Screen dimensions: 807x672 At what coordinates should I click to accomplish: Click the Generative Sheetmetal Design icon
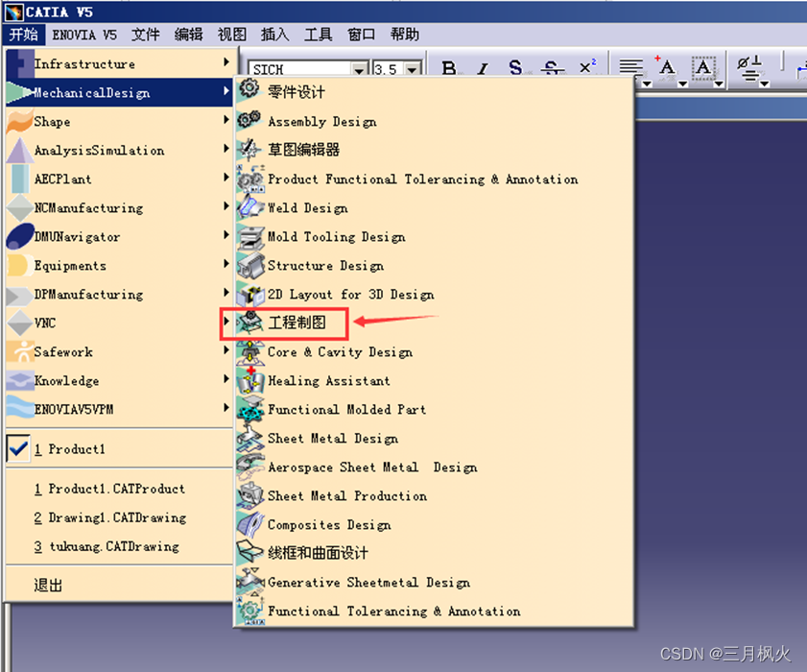tap(250, 582)
